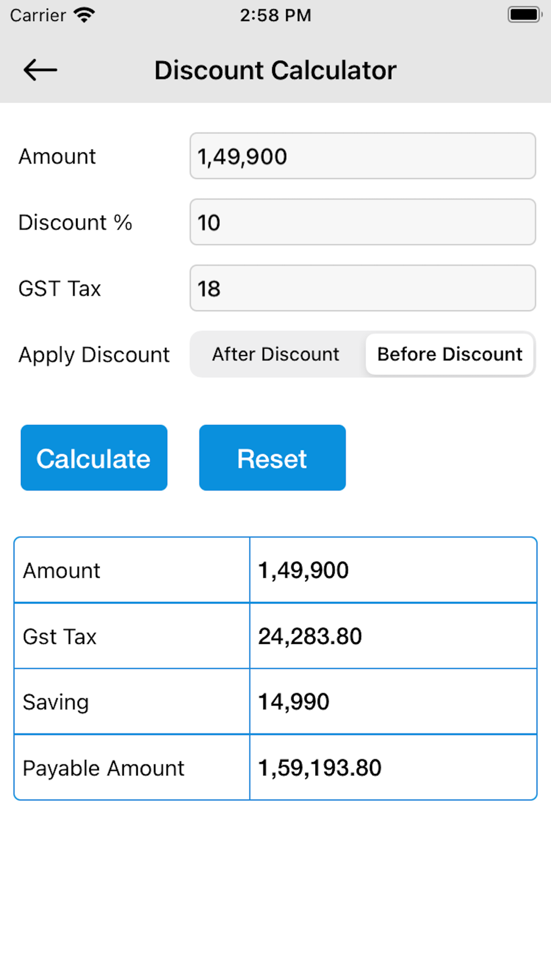Focus the Discount % input field
The height and width of the screenshot is (980, 551).
pos(363,222)
